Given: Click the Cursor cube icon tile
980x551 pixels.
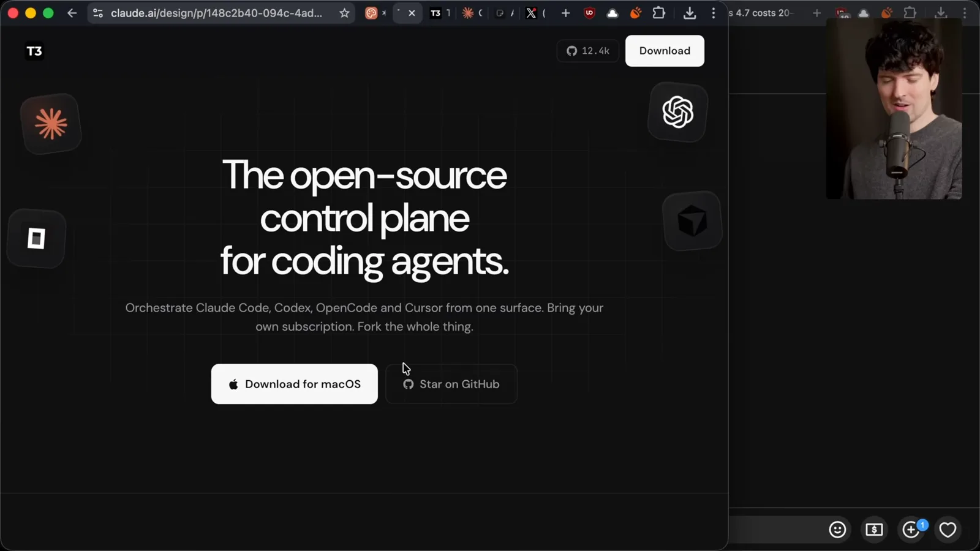Looking at the screenshot, I should tap(692, 221).
